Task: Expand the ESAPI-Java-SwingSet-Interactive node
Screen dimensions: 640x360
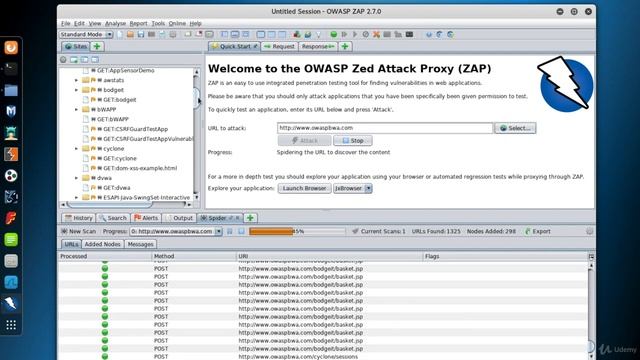Action: coord(76,198)
